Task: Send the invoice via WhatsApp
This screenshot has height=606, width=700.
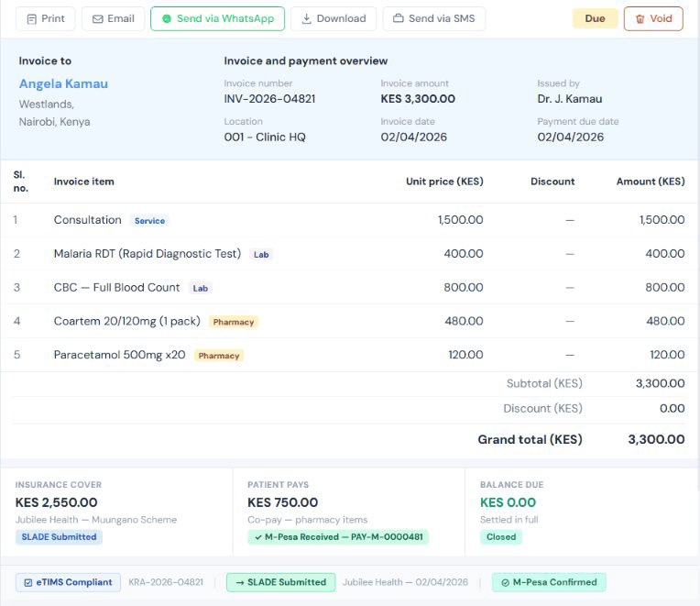Action: (x=217, y=18)
